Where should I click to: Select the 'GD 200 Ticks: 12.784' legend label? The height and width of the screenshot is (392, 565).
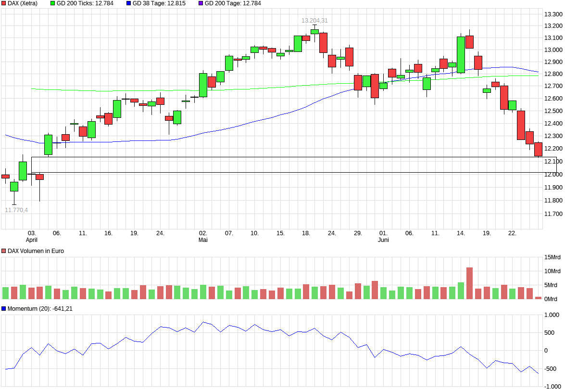tap(85, 3)
